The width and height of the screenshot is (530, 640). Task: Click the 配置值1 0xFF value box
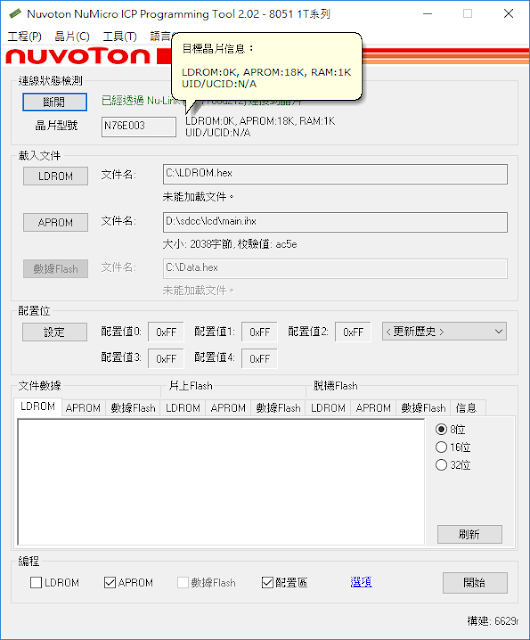tap(259, 332)
